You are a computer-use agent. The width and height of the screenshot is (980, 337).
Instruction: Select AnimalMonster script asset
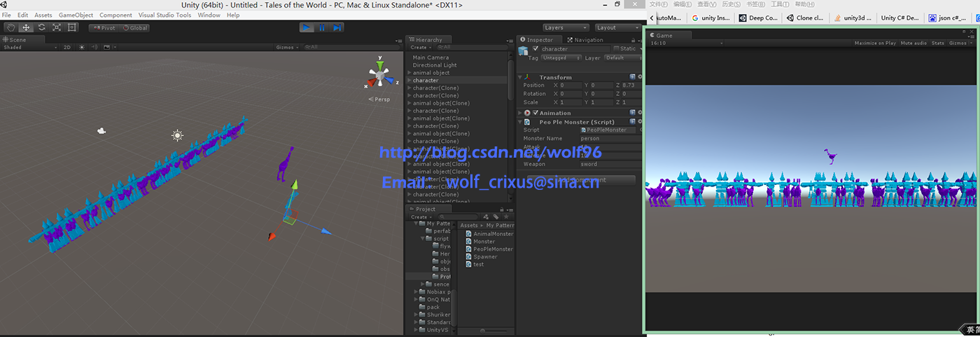pyautogui.click(x=489, y=234)
